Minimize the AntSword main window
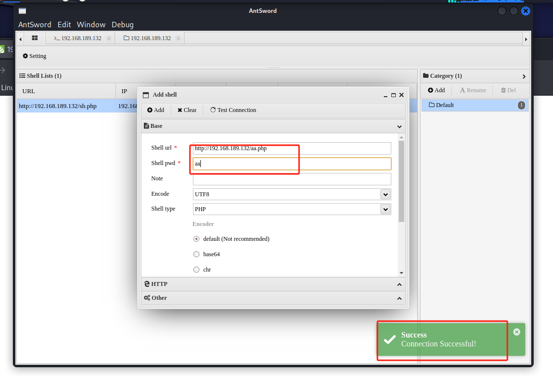This screenshot has height=392, width=553. (502, 11)
